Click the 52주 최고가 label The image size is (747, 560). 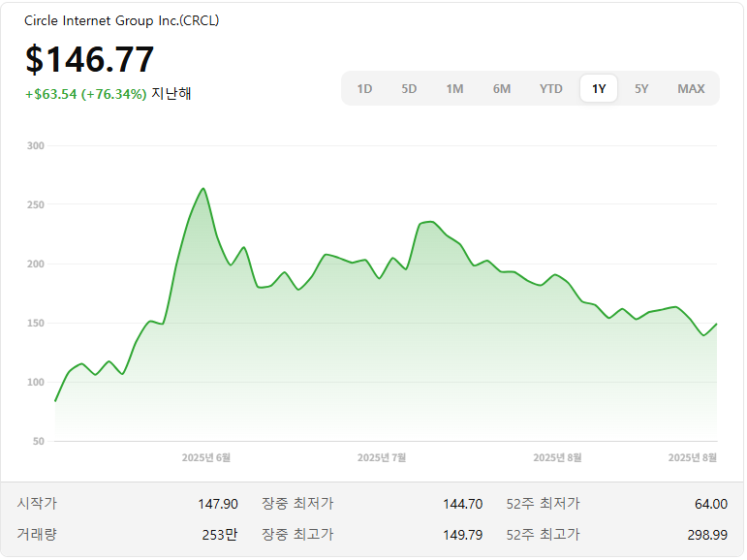click(x=543, y=534)
